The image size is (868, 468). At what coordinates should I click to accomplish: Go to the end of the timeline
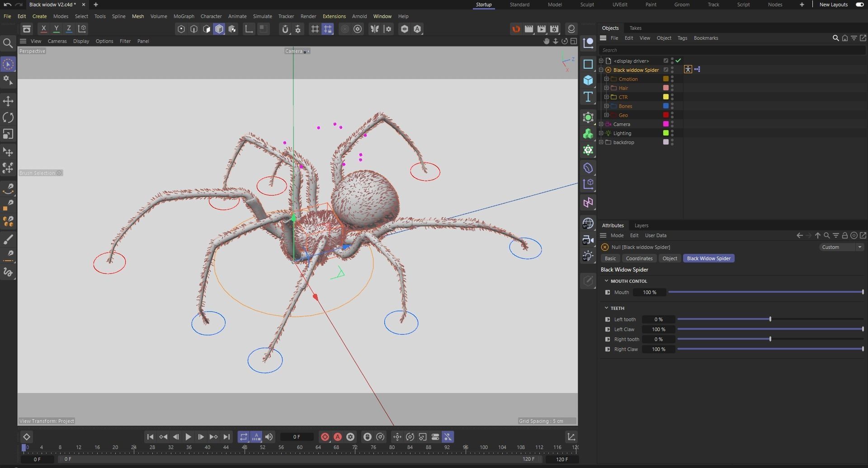[x=226, y=437]
